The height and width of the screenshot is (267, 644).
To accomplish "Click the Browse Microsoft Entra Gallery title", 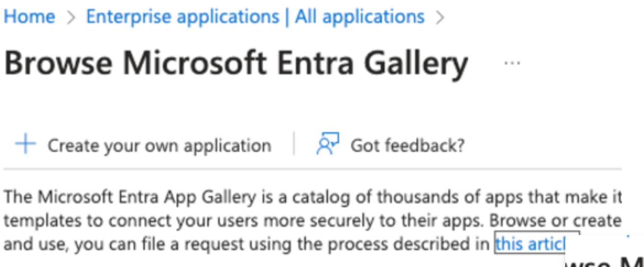I will 236,63.
